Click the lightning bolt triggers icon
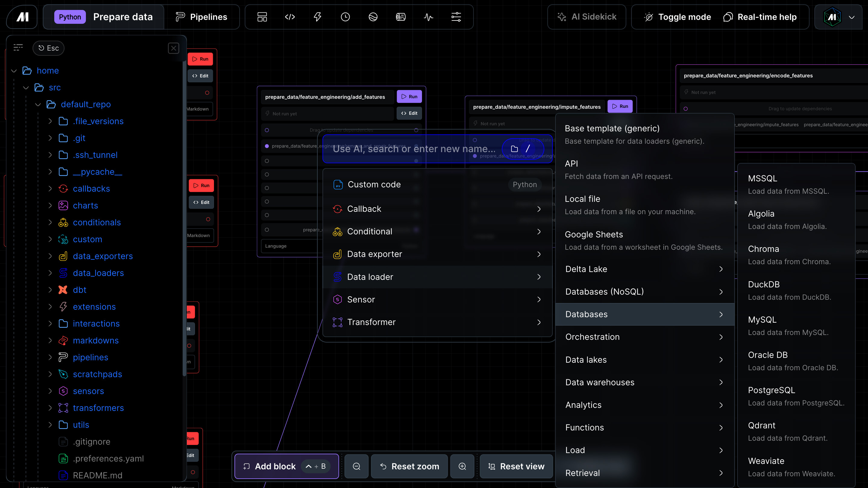 pos(317,17)
